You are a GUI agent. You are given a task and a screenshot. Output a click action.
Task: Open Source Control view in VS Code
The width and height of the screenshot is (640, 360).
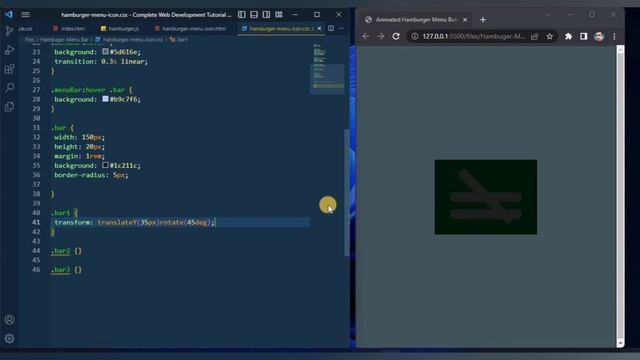9,31
